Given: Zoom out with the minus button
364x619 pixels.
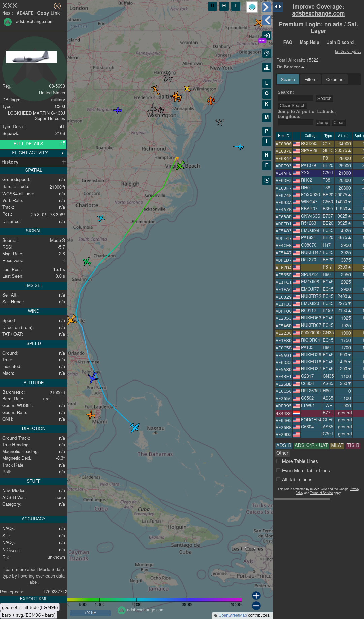Looking at the screenshot, I should tap(256, 606).
